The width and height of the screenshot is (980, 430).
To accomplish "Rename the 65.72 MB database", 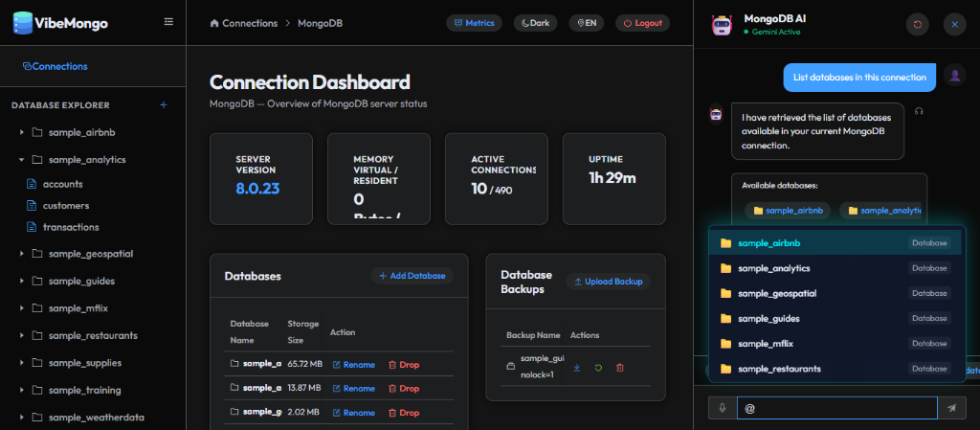I will 354,365.
